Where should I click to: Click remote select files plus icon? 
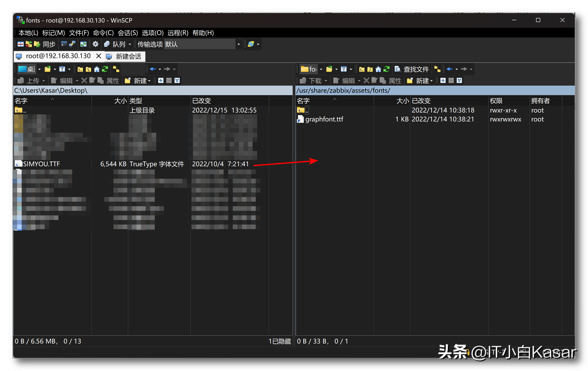[x=443, y=80]
